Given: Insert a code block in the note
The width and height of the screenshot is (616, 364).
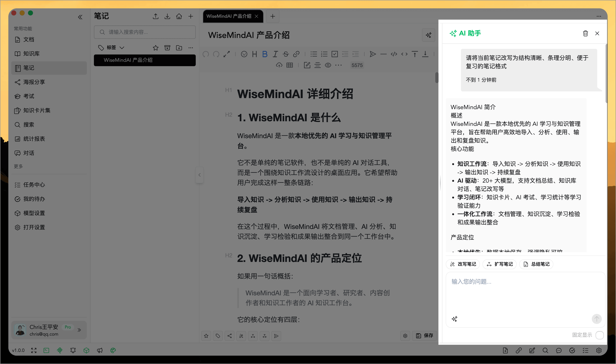Looking at the screenshot, I should 394,54.
